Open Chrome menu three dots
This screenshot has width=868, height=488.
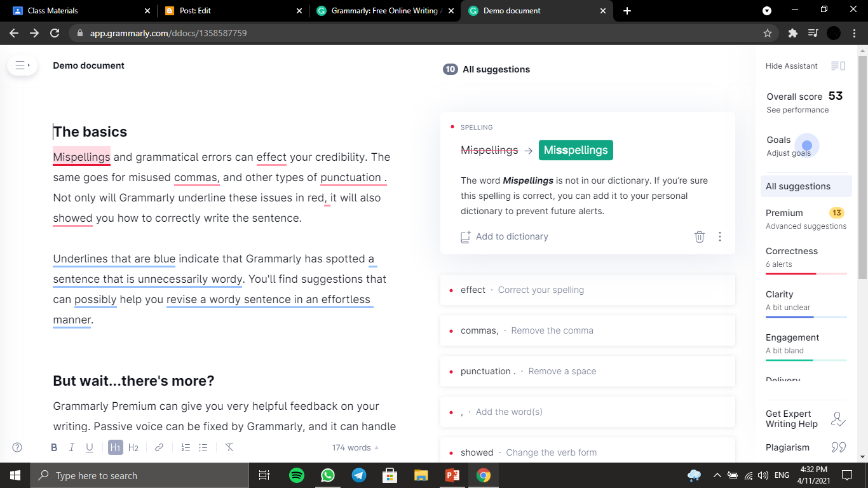(854, 33)
